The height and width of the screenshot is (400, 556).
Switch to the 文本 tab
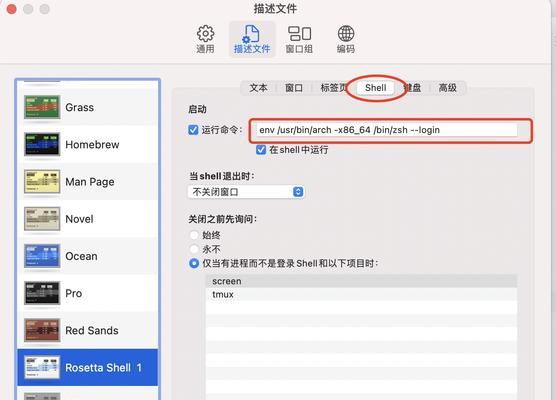click(258, 88)
